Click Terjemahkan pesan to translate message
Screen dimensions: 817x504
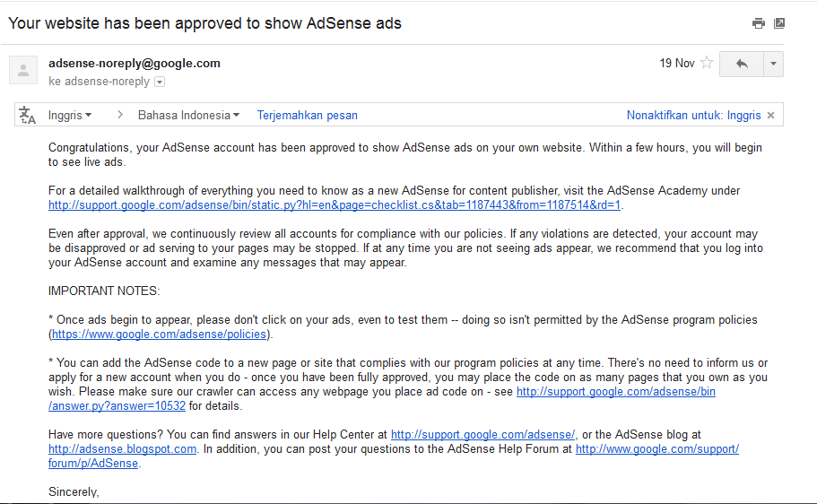coord(308,115)
